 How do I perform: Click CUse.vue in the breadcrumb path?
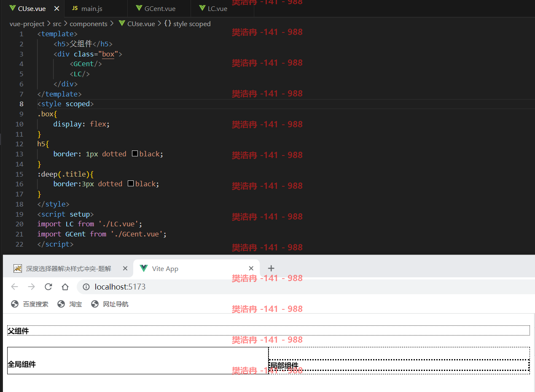(141, 24)
